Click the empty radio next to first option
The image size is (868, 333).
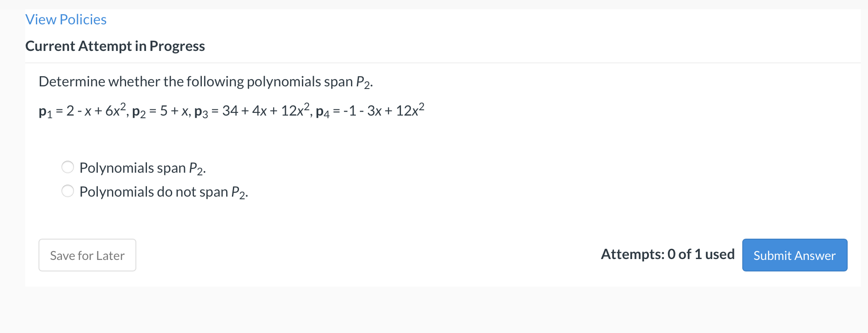pos(67,167)
